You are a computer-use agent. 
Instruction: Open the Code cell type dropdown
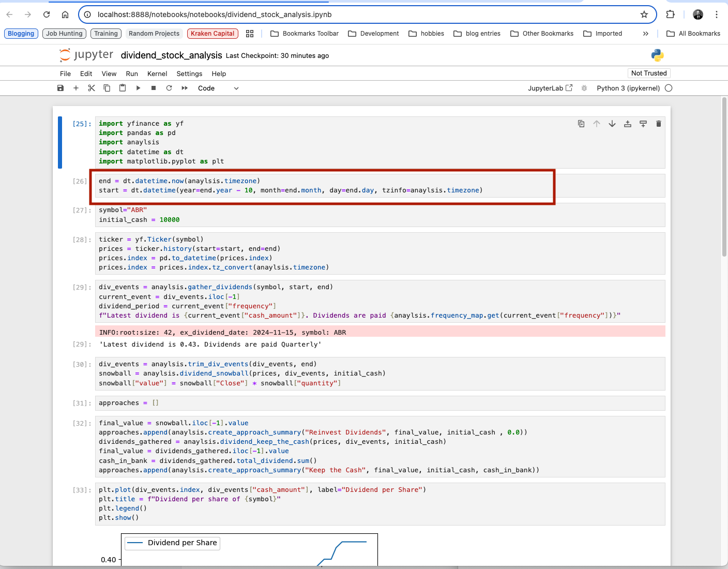218,88
